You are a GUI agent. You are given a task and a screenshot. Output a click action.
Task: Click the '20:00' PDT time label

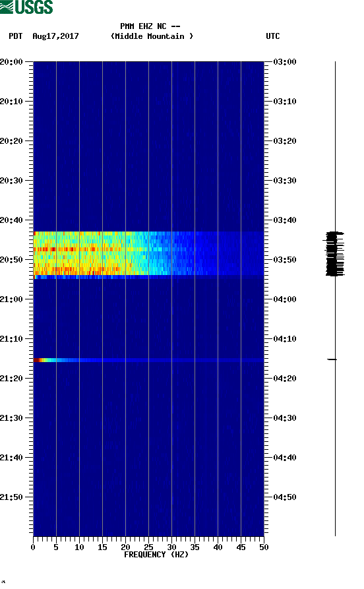tap(11, 62)
